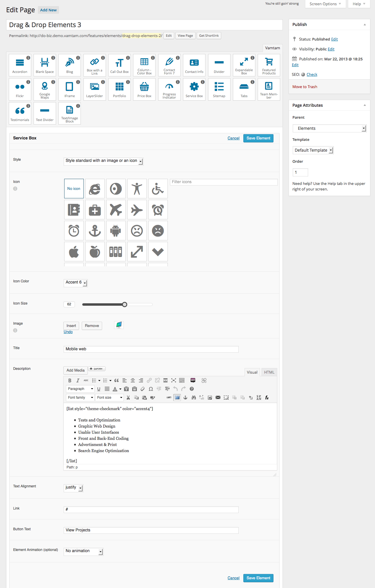
Task: Click the top Save Element button
Action: click(x=258, y=138)
